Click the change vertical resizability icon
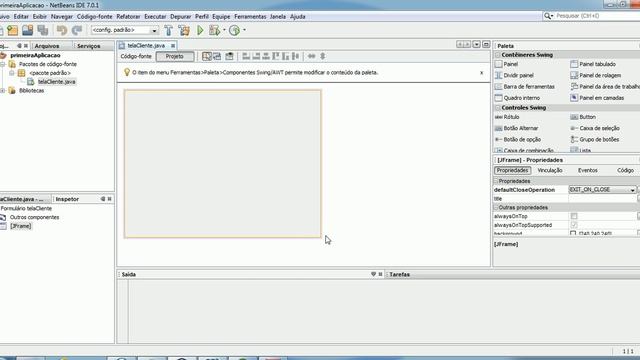Screen dimensions: 640x360 click(322, 56)
